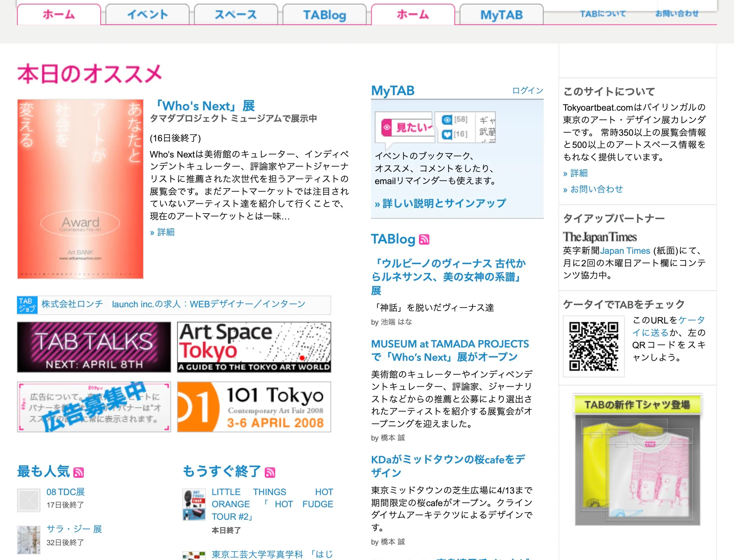
Task: Click the 08 TDC展 placeholder thumbnail
Action: (x=29, y=500)
